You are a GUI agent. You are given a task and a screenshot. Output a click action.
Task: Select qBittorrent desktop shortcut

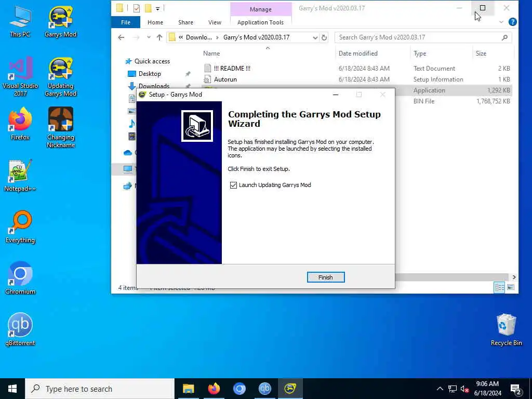[20, 330]
